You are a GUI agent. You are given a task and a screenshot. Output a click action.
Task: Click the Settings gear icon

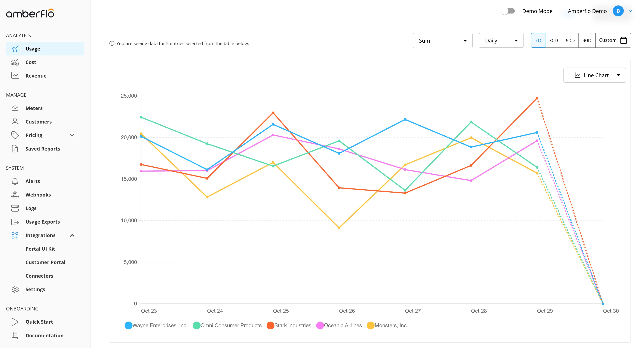pos(15,289)
